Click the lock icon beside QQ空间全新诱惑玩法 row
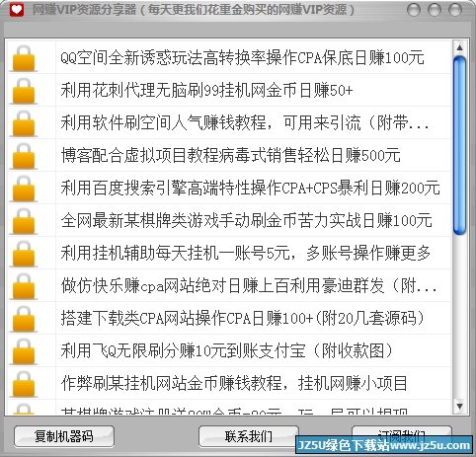 point(24,58)
